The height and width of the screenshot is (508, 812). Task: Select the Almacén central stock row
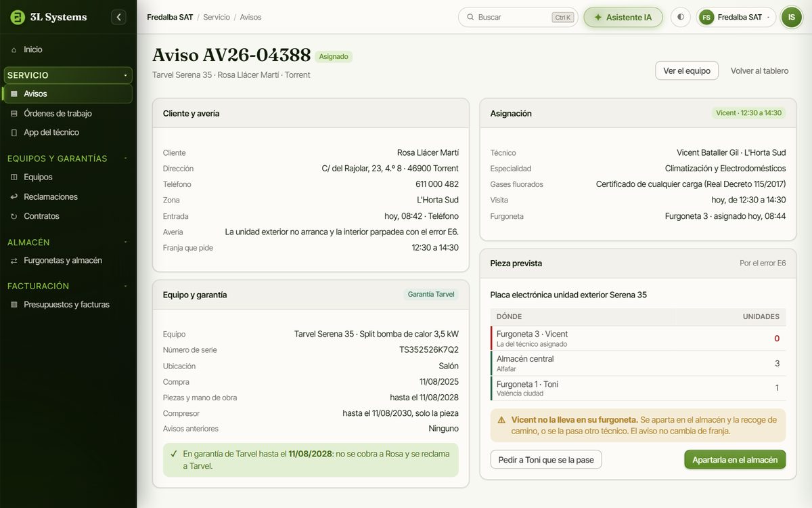coord(638,363)
